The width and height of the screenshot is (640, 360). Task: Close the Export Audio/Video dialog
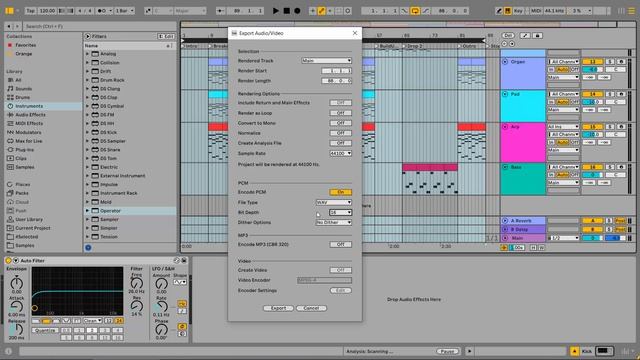tap(355, 33)
